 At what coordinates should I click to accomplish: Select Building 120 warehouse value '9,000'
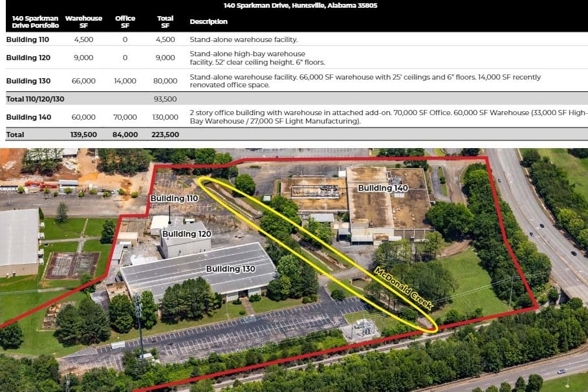(83, 58)
